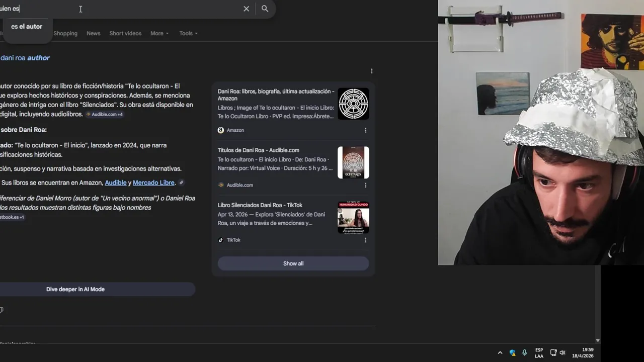Clear the search box with the X icon
The image size is (644, 362).
pos(247,9)
